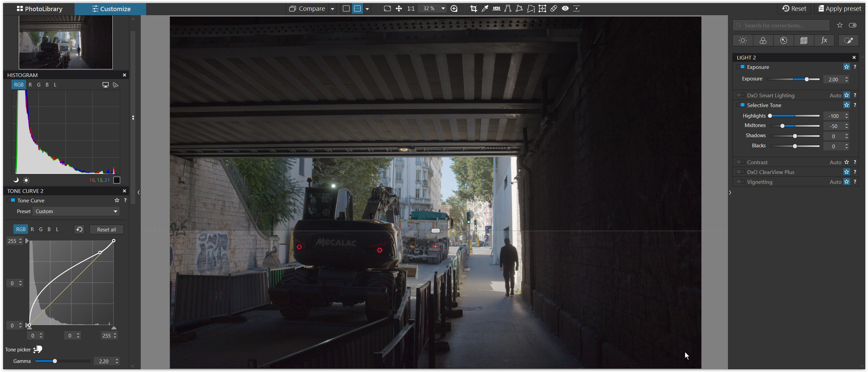Click the Midtones slider handle
The image size is (868, 372).
point(782,126)
